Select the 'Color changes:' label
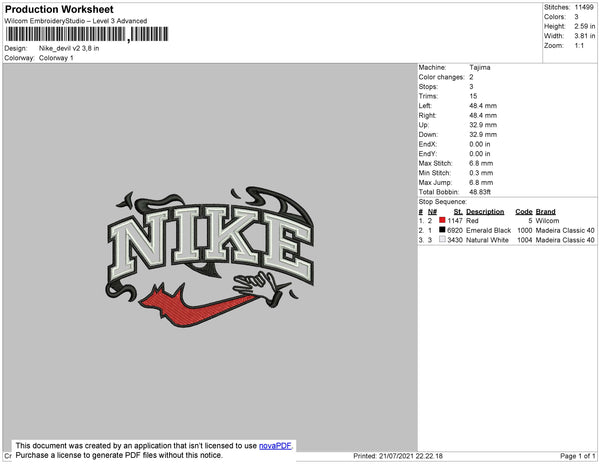Screen dimensions: 600x464 coord(441,77)
